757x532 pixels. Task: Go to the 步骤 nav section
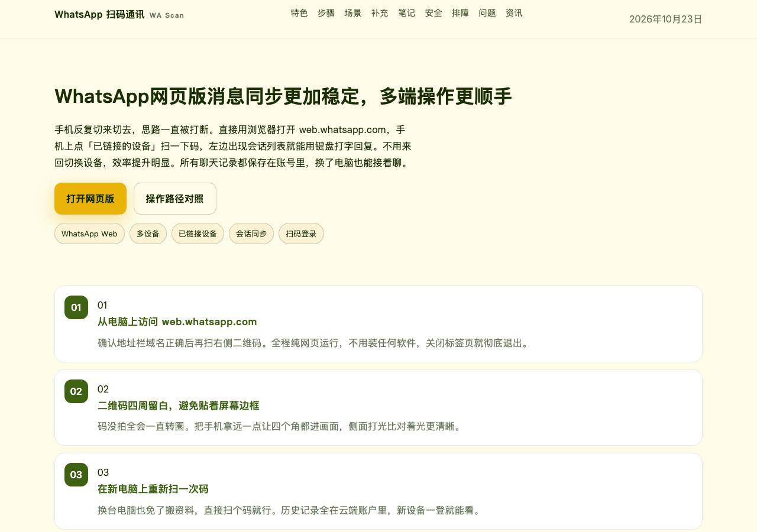click(x=326, y=13)
